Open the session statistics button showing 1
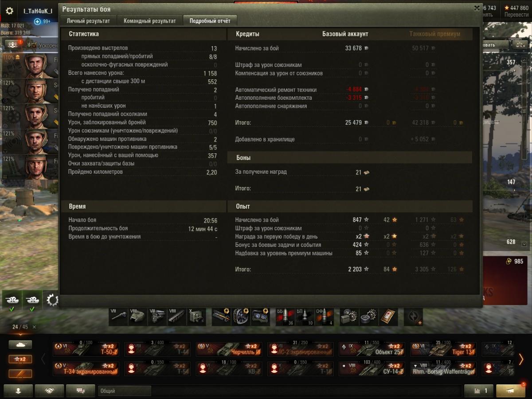The height and width of the screenshot is (399, 532). tap(478, 391)
